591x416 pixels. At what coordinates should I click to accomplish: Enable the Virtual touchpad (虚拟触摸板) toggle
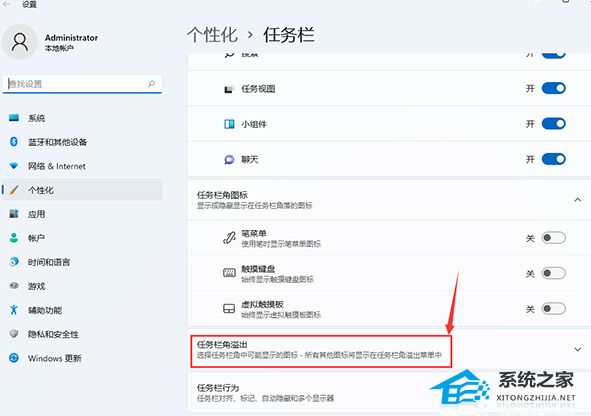tap(554, 309)
